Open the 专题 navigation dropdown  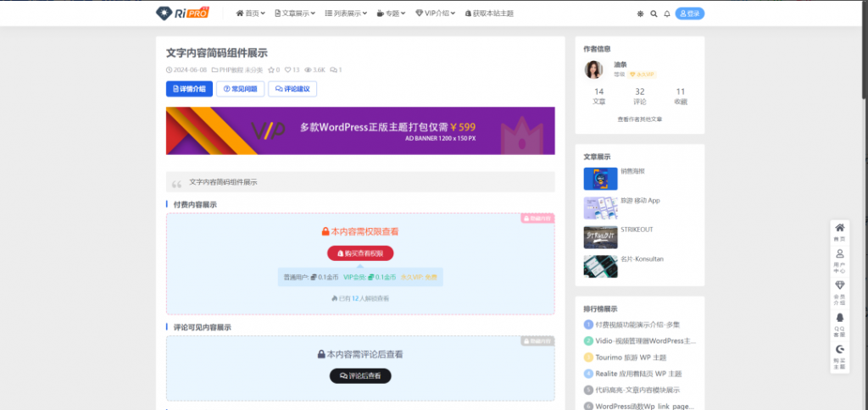(391, 14)
